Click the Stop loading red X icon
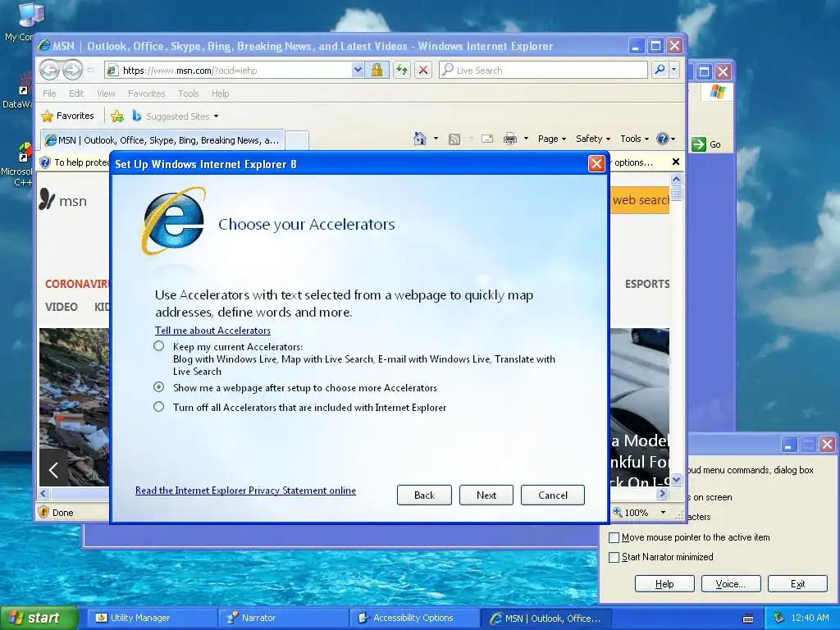 pos(423,70)
